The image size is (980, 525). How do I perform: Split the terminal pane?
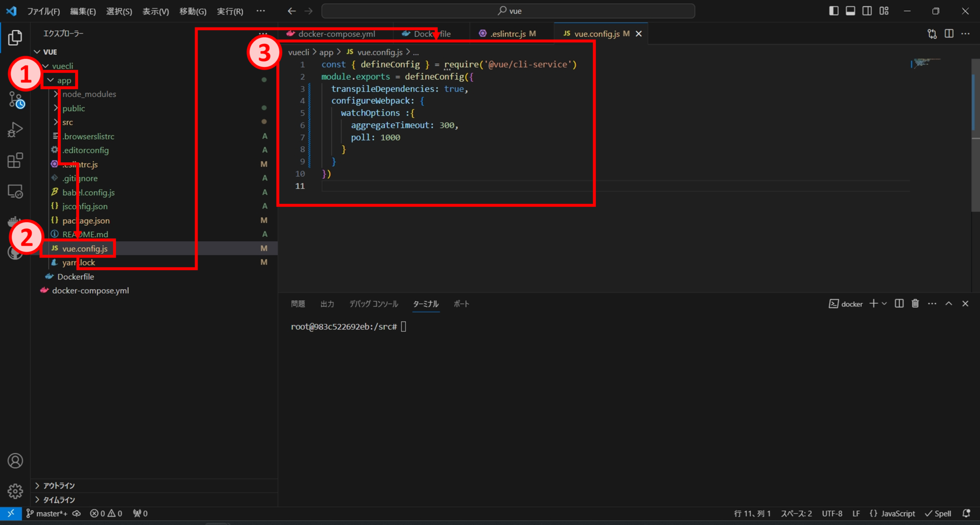click(x=899, y=303)
